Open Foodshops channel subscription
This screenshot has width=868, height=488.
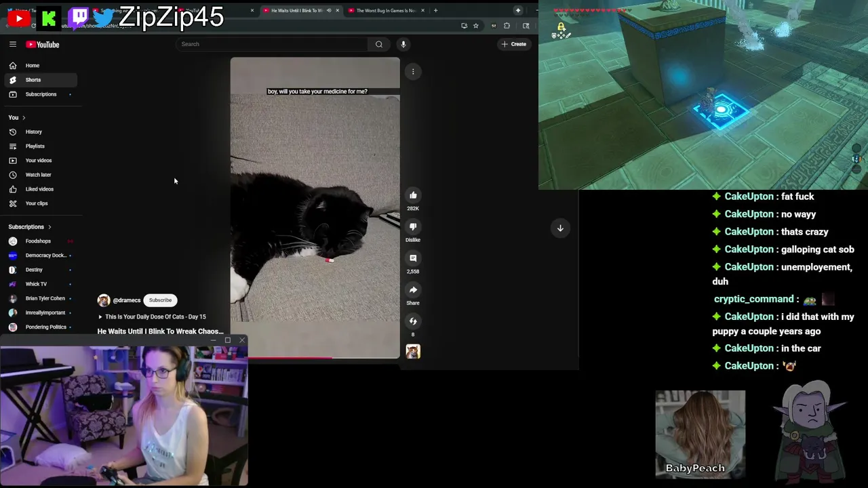[x=41, y=241]
